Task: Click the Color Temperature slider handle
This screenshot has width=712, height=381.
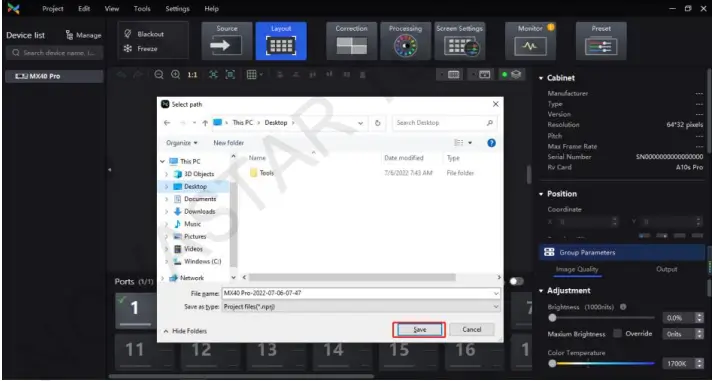Action: tap(552, 364)
